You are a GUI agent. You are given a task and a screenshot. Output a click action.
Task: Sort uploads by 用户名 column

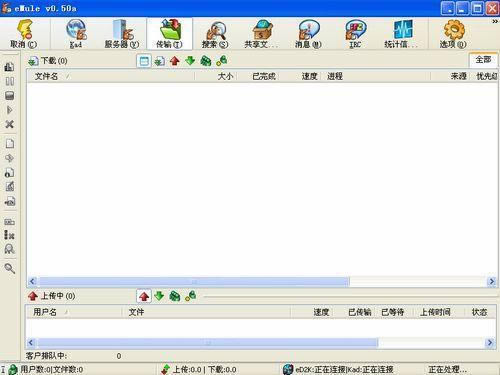[74, 312]
